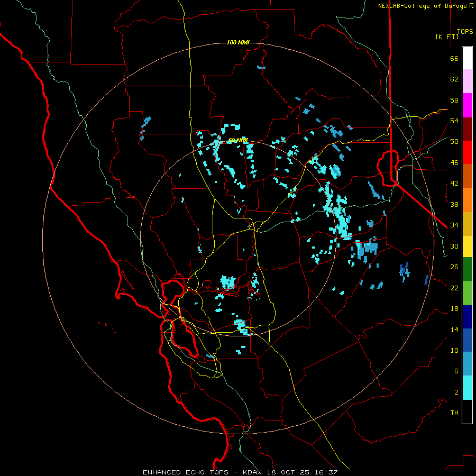Click the magenta legend swatch

[x=467, y=105]
